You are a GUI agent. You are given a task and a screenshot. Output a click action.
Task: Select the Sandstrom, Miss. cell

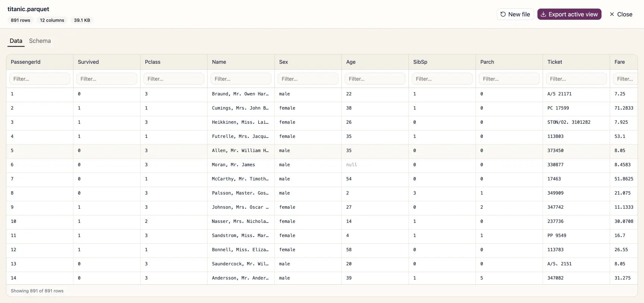241,236
